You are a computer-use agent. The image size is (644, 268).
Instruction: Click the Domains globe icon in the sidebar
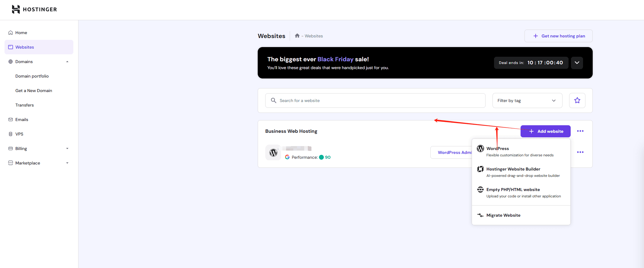(11, 62)
